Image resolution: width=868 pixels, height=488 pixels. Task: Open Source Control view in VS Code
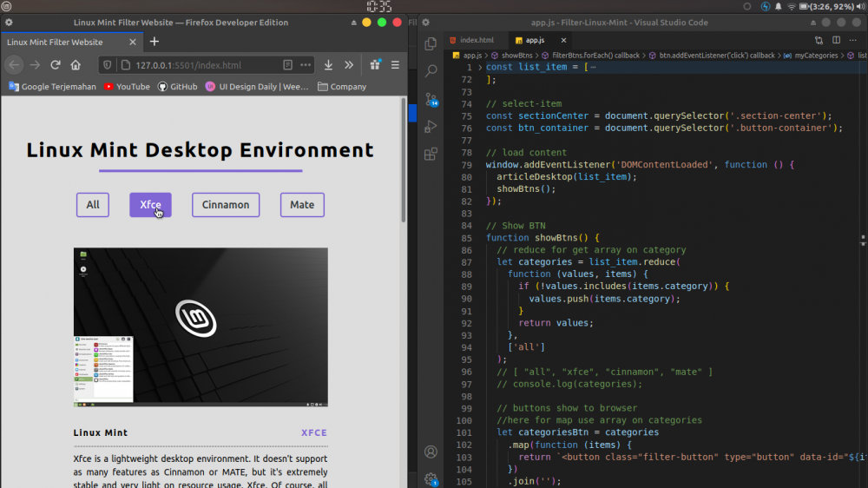(x=431, y=99)
